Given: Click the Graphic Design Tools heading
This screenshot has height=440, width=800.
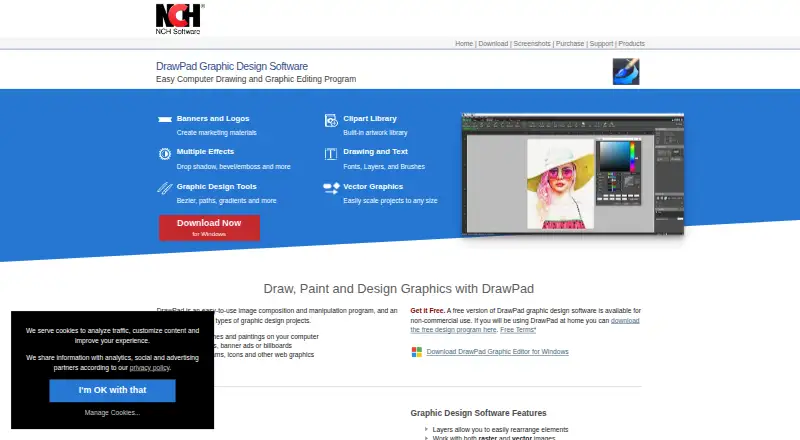Looking at the screenshot, I should click(x=216, y=187).
